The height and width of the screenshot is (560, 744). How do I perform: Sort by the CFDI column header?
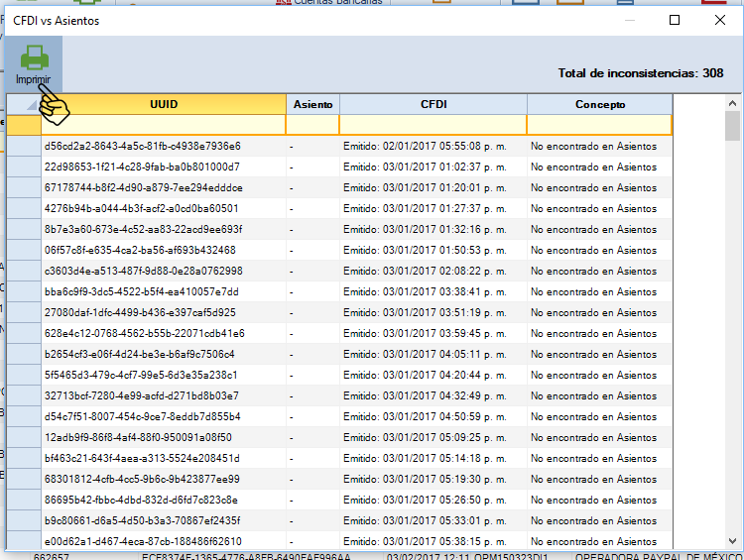click(434, 104)
